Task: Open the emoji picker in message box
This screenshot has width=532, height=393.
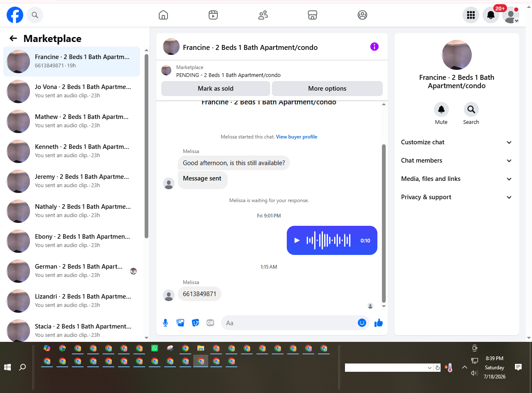Action: tap(362, 323)
